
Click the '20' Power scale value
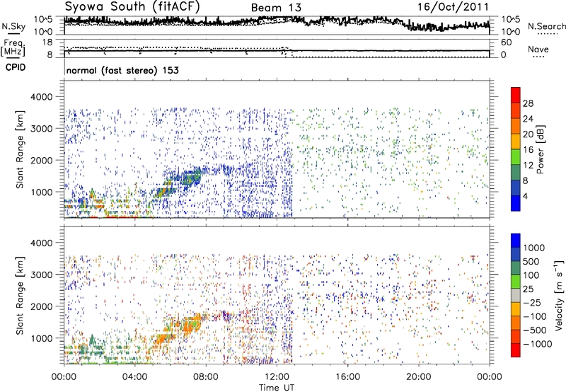[528, 134]
